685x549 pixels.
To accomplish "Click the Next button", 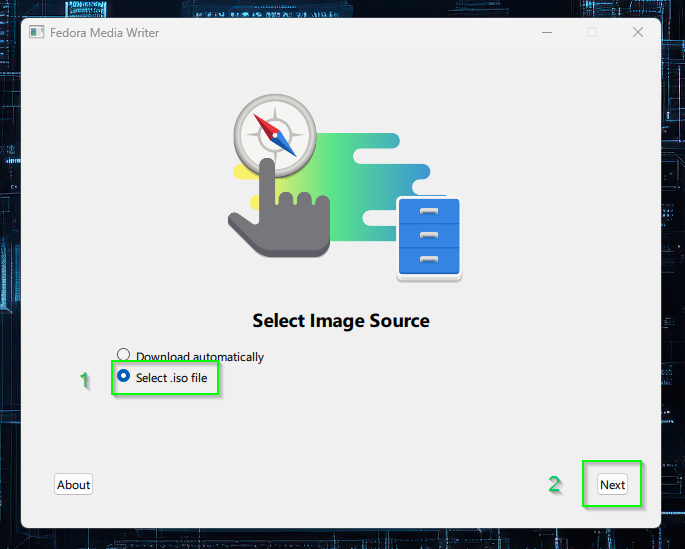I will (612, 484).
